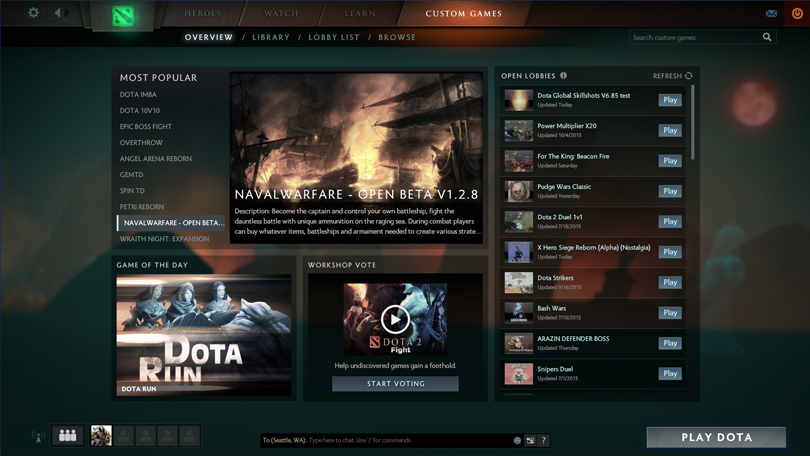
Task: Open the Dota Global Skillshots thumbnail
Action: [x=519, y=100]
